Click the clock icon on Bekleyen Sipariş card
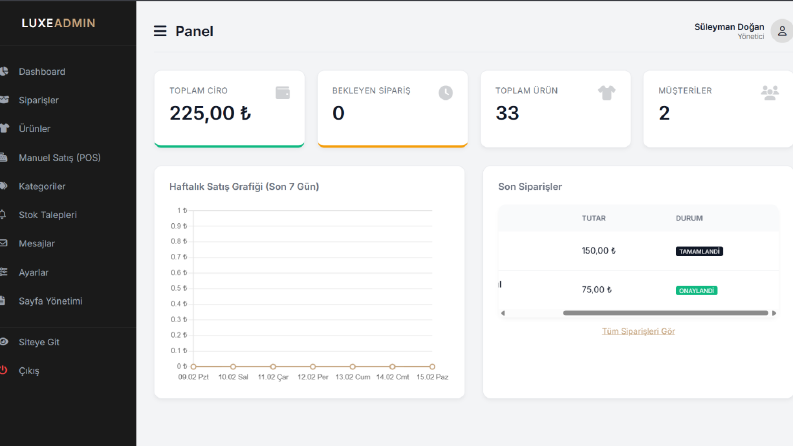 point(446,93)
